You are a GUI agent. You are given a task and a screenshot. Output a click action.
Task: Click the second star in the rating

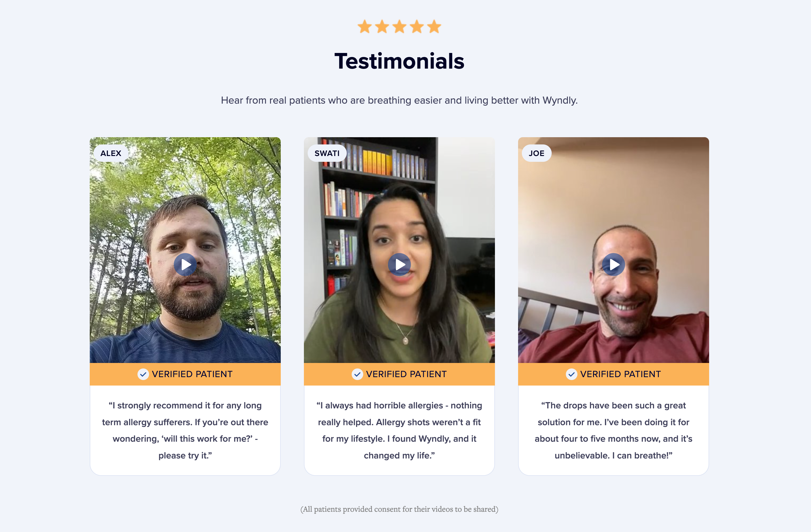click(382, 27)
